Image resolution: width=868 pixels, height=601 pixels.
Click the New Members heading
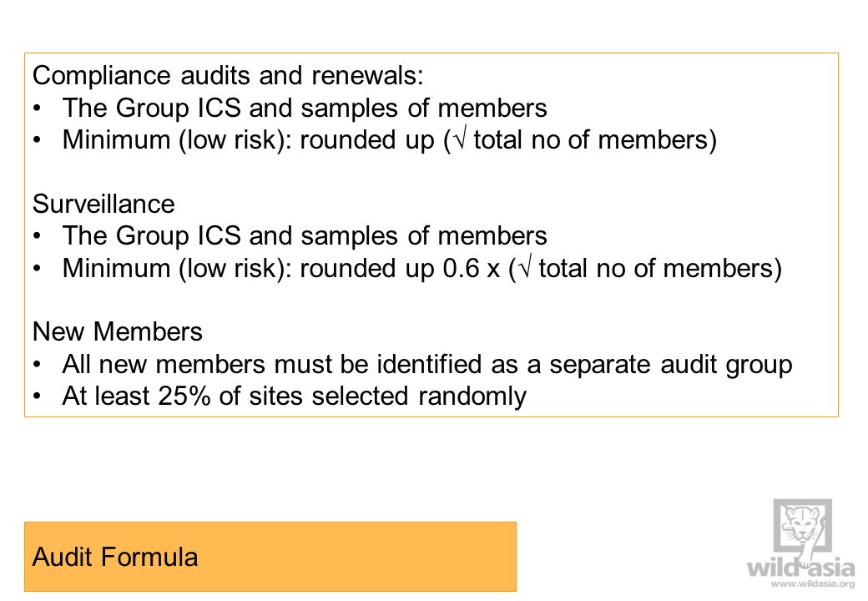pyautogui.click(x=118, y=331)
